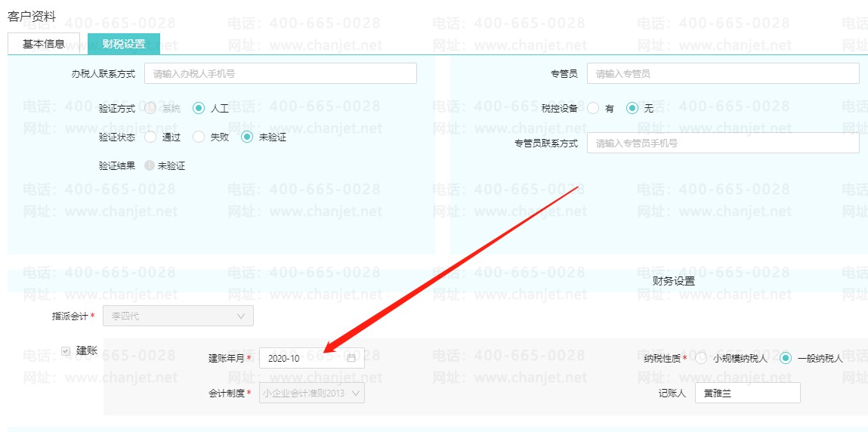
Task: Switch to the 基本信息 tab
Action: [44, 44]
